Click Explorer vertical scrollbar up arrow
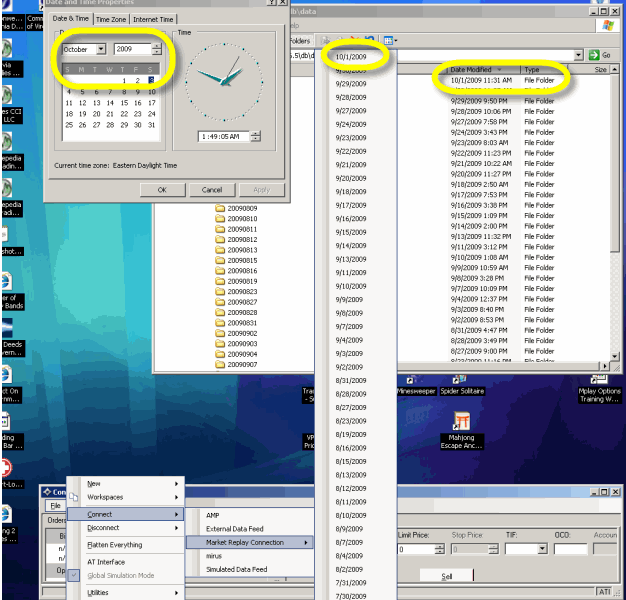This screenshot has width=626, height=600. click(615, 69)
